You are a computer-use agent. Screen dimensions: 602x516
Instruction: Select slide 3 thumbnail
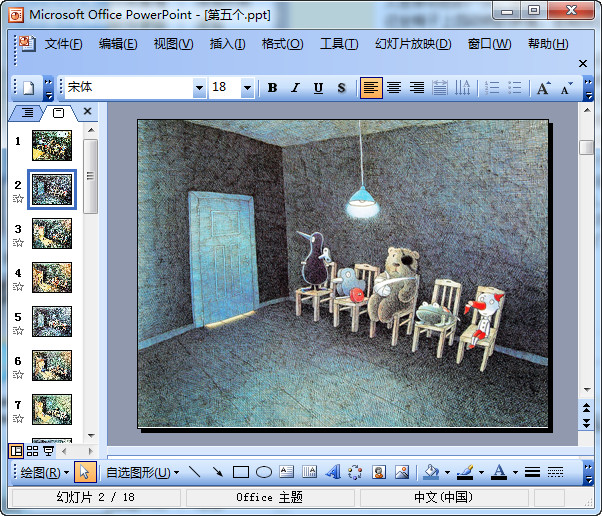pyautogui.click(x=52, y=233)
